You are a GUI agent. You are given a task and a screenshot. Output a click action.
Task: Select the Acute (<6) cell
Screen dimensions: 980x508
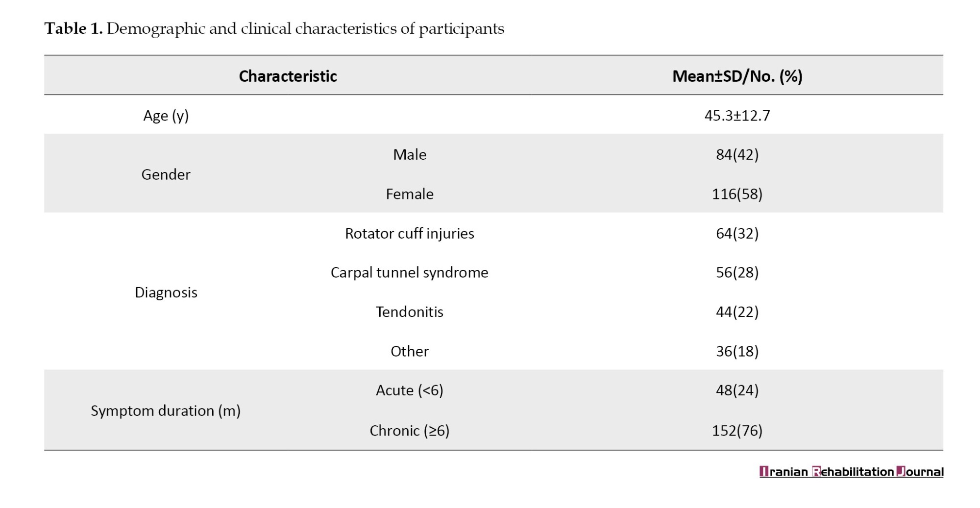pos(410,390)
